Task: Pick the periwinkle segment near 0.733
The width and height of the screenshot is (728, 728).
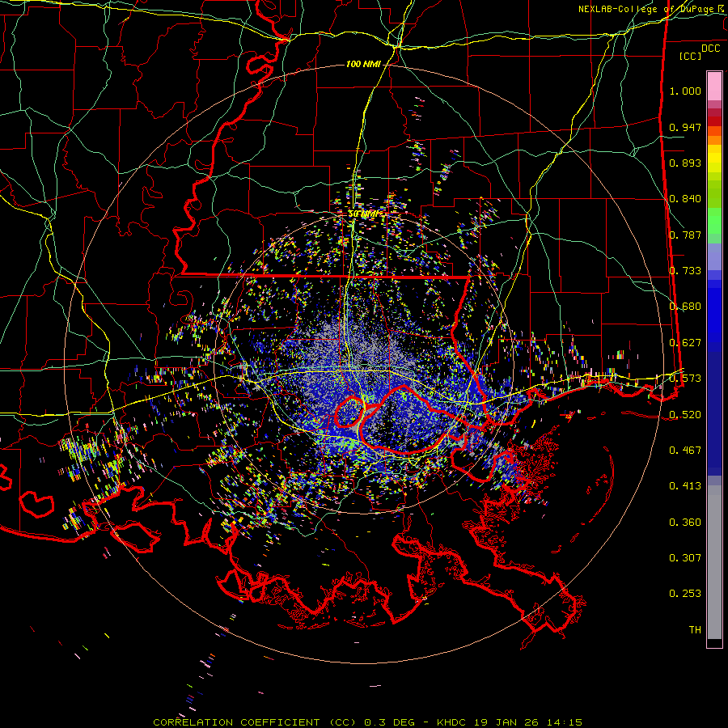Action: click(x=714, y=256)
